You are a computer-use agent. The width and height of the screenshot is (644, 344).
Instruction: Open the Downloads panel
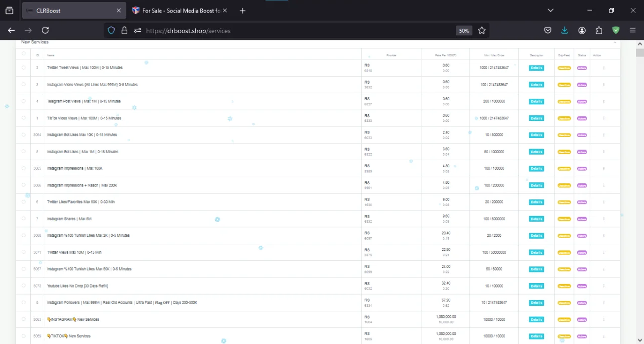(565, 31)
